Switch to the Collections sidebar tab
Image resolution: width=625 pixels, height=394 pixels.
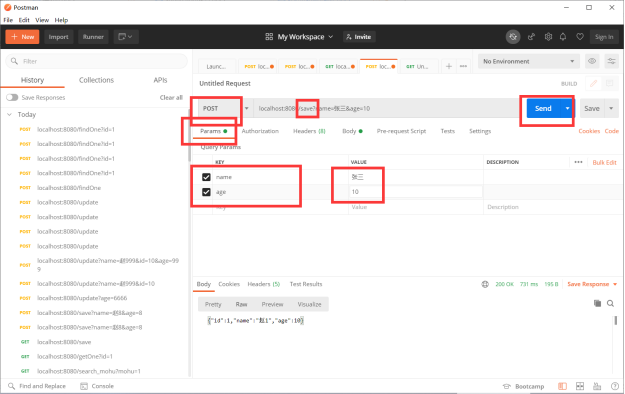pos(96,80)
